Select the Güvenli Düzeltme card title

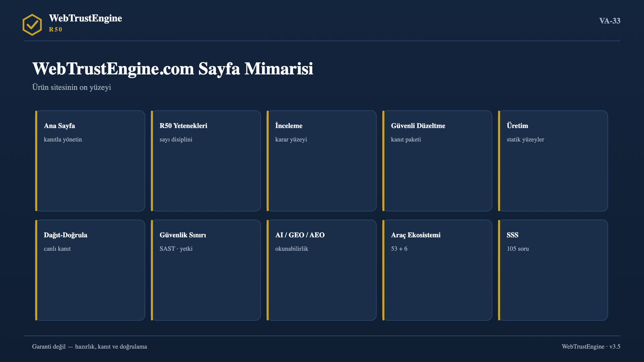[x=418, y=125]
